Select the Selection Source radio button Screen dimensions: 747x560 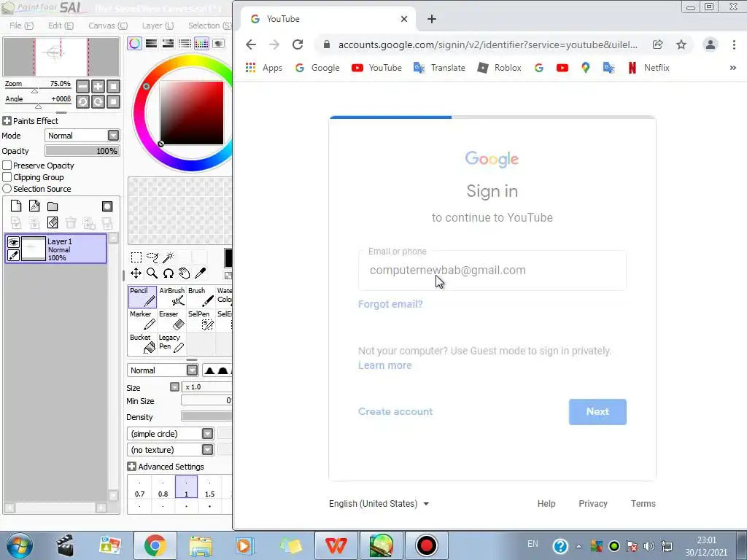tap(7, 189)
